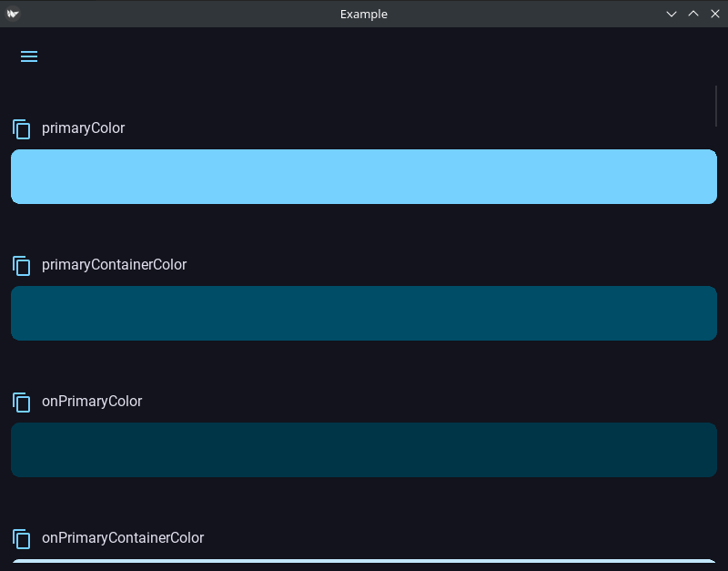Open the hamburger navigation menu

click(x=29, y=56)
